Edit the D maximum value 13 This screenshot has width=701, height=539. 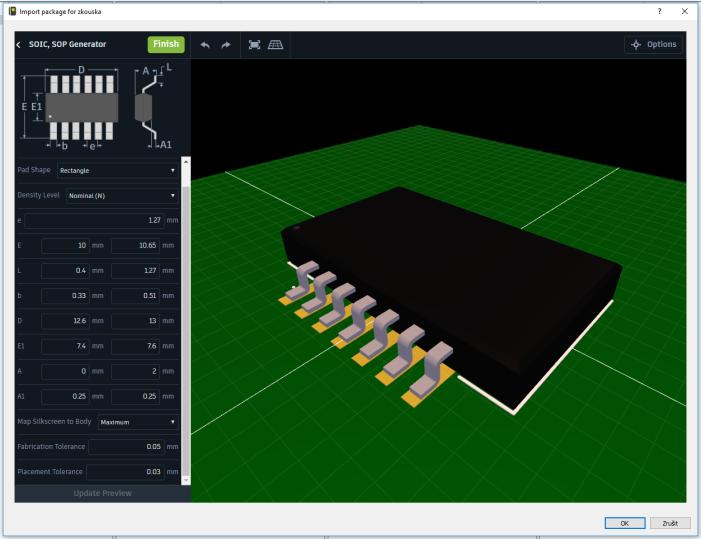pos(135,321)
